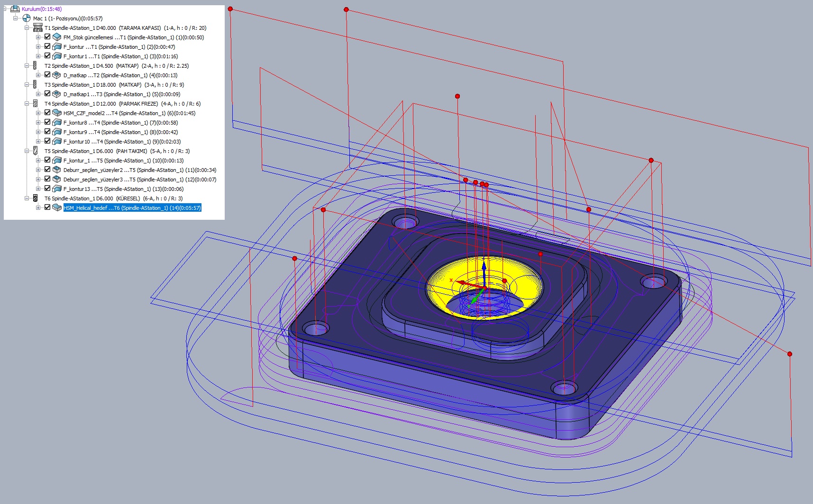Select the 'T4 Spindle-AStation_1 D12.000 (PARMAK FREZE)' row text
The width and height of the screenshot is (813, 504).
[123, 104]
